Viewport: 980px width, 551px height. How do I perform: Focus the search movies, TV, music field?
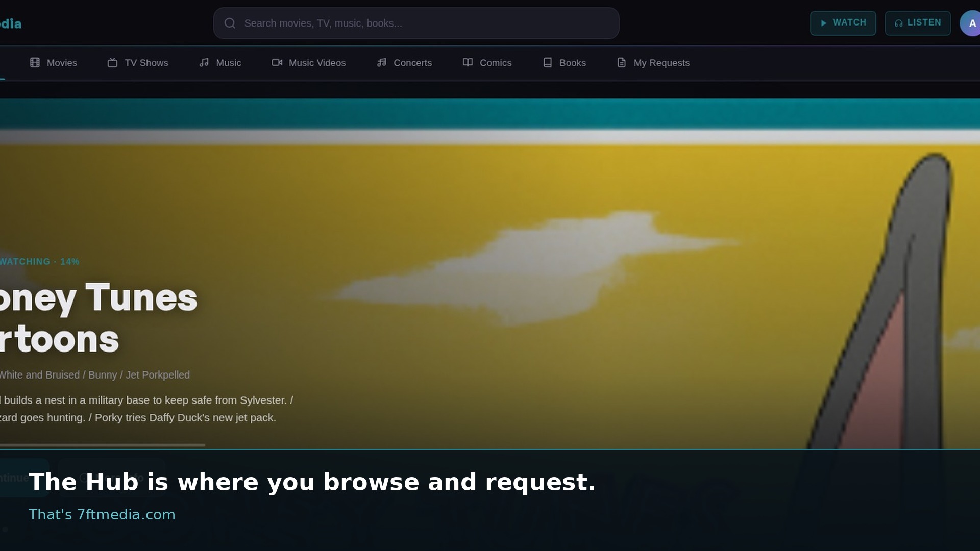click(x=416, y=23)
